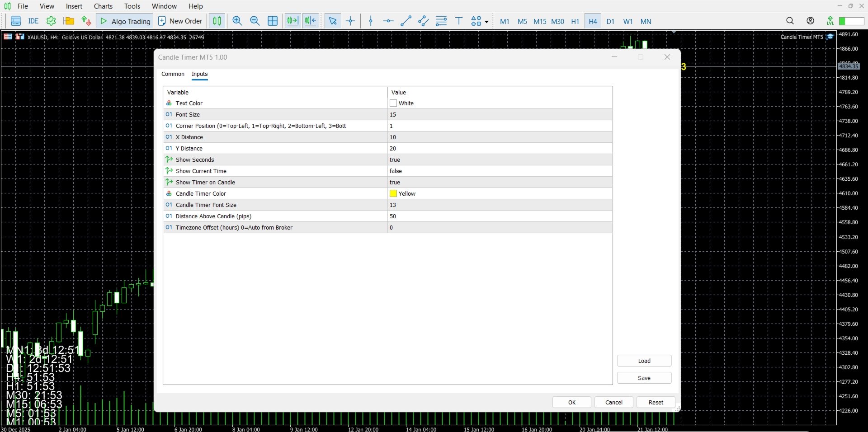Select the crosshair tool
The height and width of the screenshot is (432, 868).
[350, 21]
